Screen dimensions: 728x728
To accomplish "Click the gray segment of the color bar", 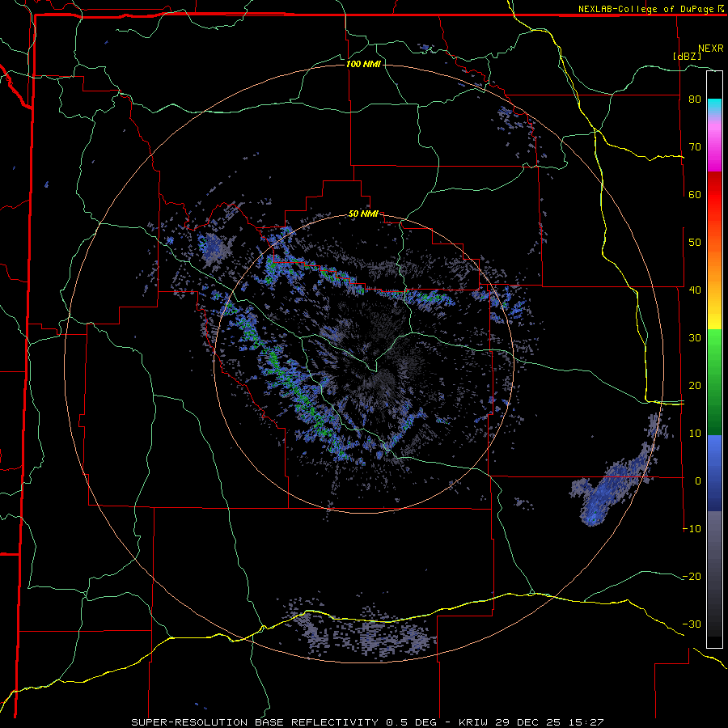I will pyautogui.click(x=714, y=574).
